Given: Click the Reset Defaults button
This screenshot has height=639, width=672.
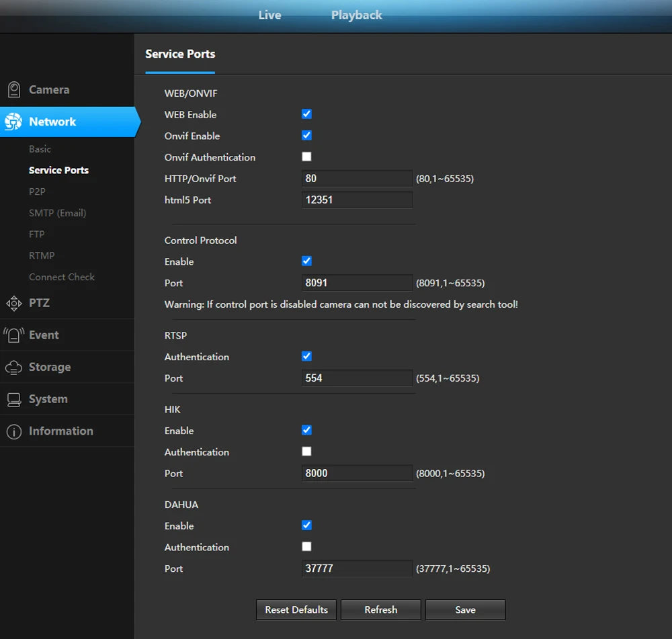Looking at the screenshot, I should tap(296, 610).
